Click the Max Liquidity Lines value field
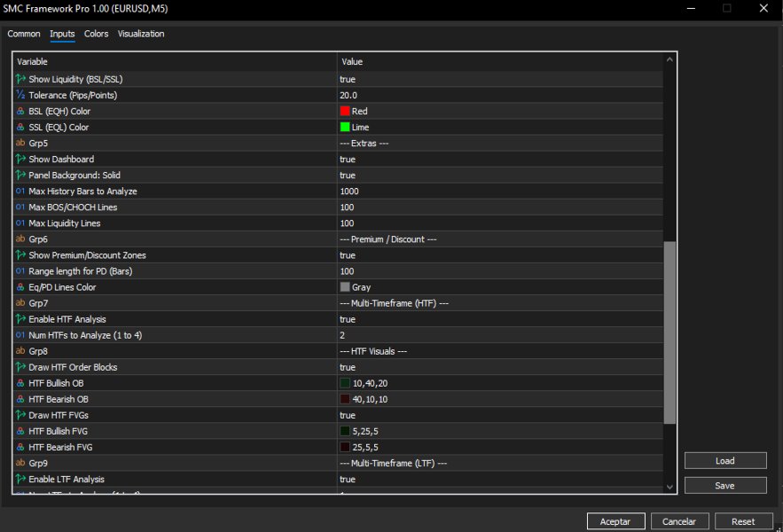This screenshot has width=783, height=532. (x=500, y=223)
